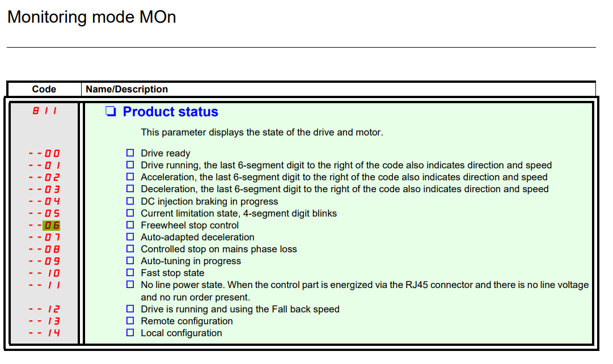Click the bullet box beside Drive ready
This screenshot has height=364, width=613.
pyautogui.click(x=130, y=153)
